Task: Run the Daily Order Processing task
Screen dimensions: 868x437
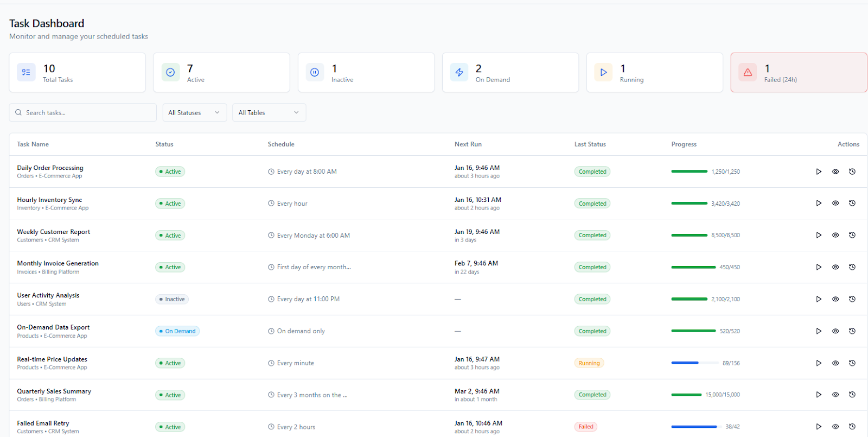Action: [819, 172]
